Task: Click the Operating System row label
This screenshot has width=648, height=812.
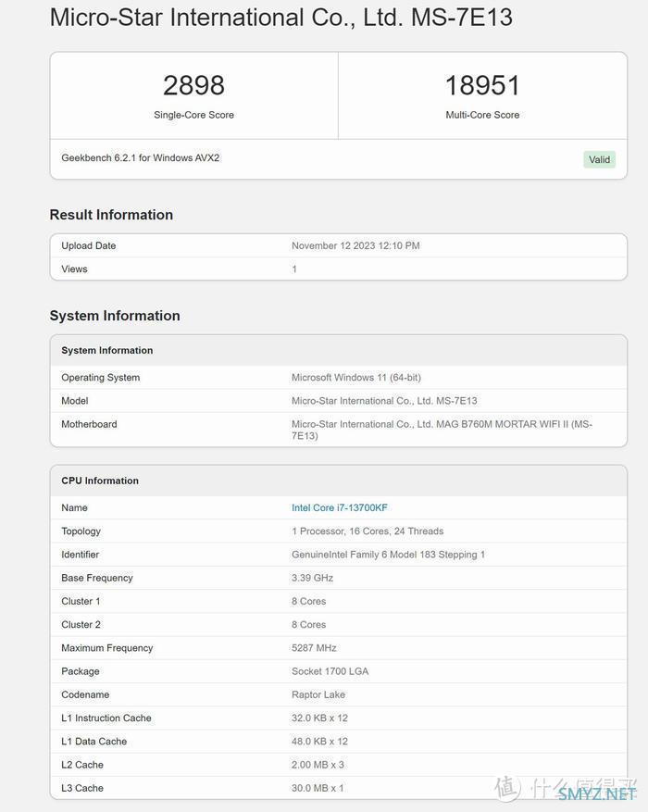Action: click(x=100, y=378)
